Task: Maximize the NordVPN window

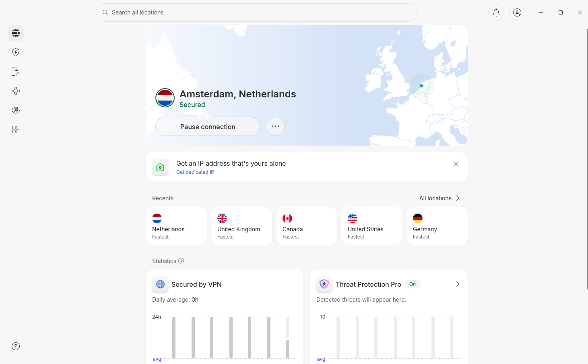Action: [x=561, y=12]
